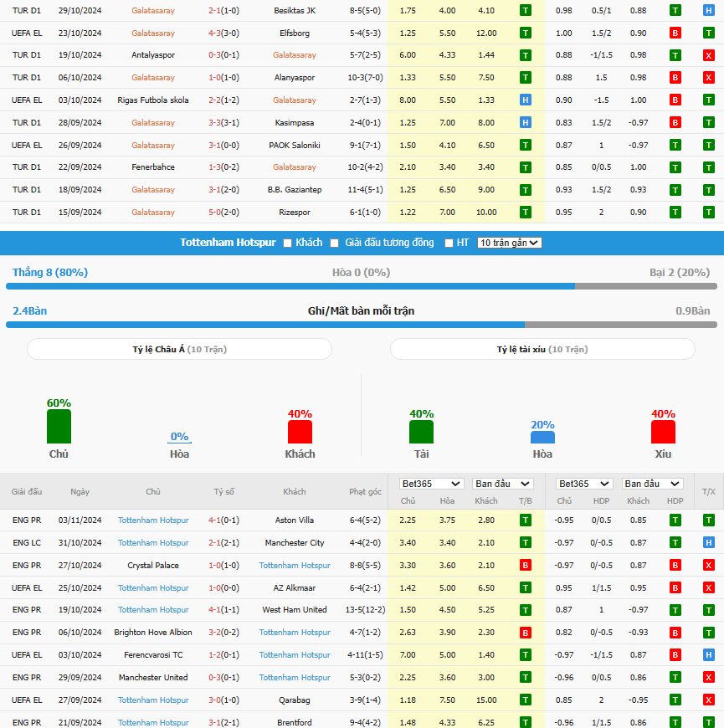Image resolution: width=724 pixels, height=728 pixels.
Task: Click red X over/under badge in Alanyaspor row
Action: pos(709,78)
